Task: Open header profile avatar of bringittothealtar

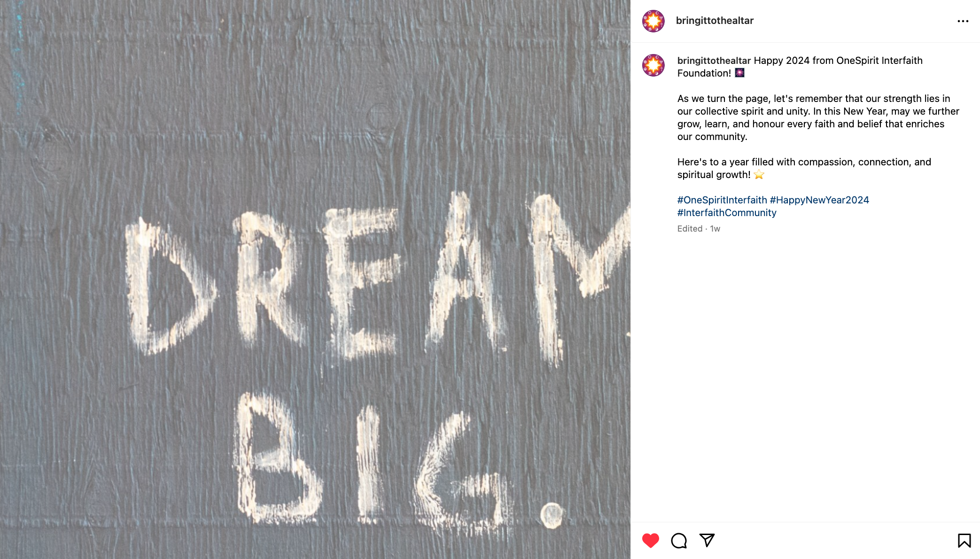Action: click(x=653, y=21)
